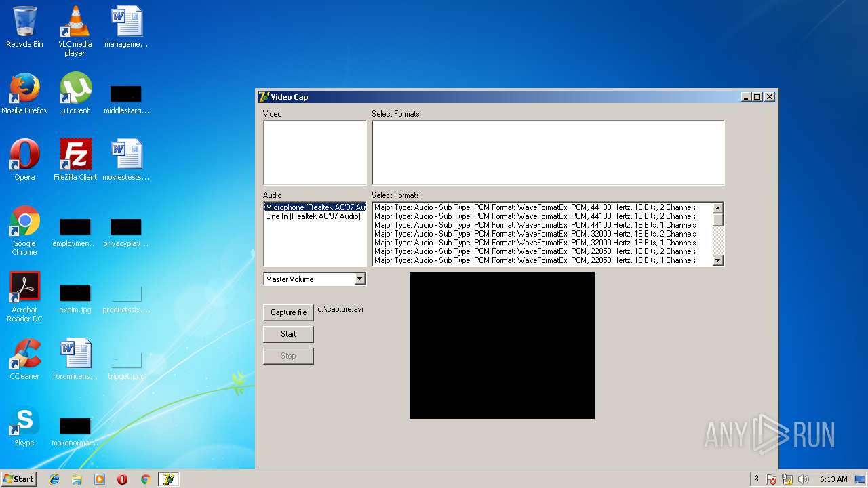Launch Google Chrome desktop shortcut

[x=24, y=230]
